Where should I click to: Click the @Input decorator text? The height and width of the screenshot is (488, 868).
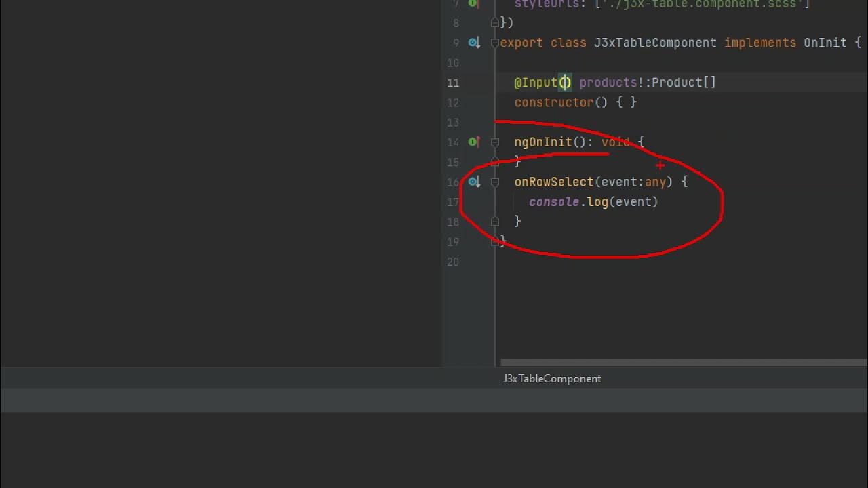point(536,83)
